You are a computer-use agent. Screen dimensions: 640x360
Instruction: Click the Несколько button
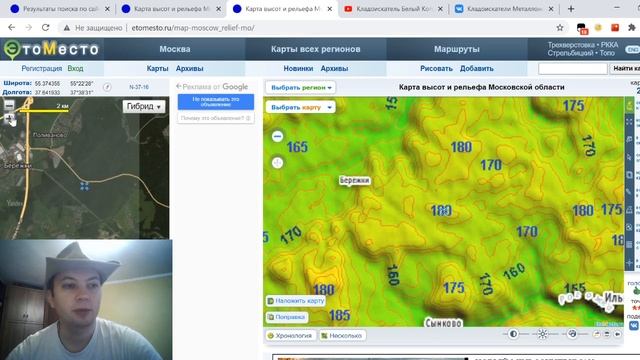342,336
